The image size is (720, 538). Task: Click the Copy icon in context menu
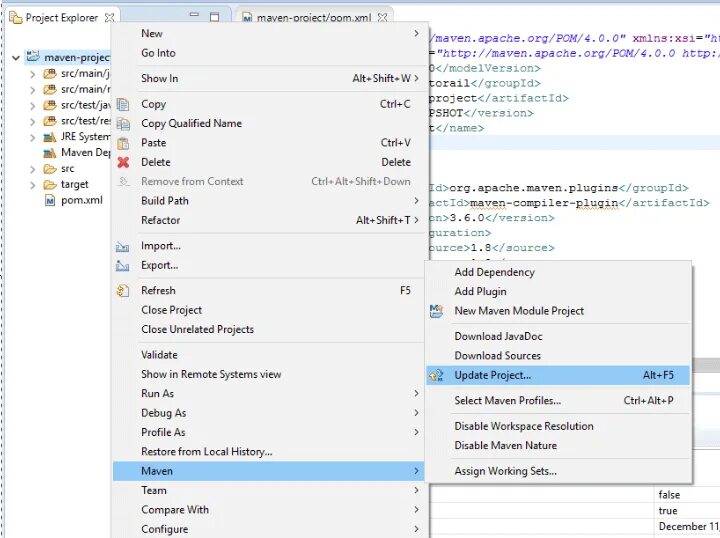[x=123, y=104]
